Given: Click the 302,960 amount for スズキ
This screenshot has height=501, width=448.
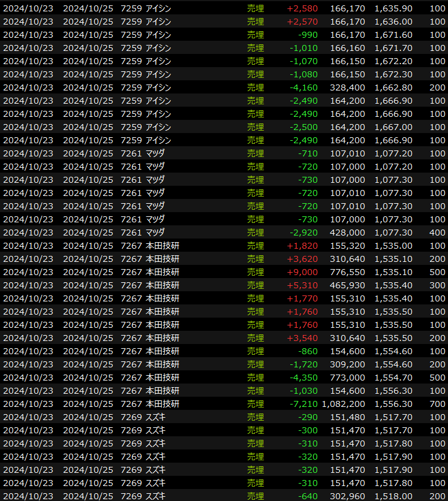Looking at the screenshot, I should pyautogui.click(x=347, y=496).
